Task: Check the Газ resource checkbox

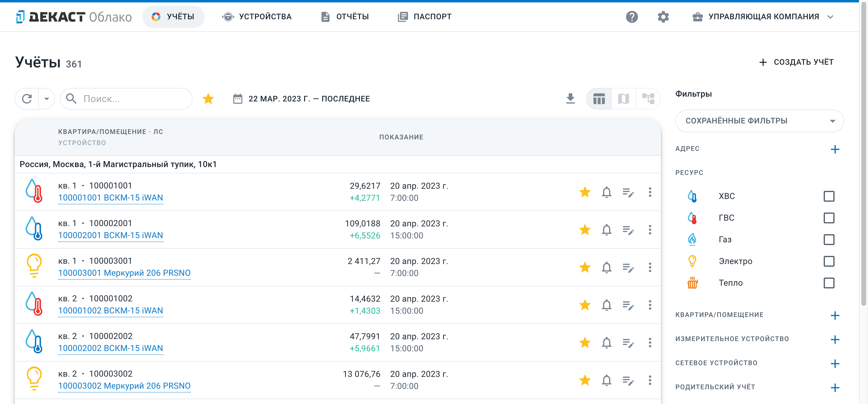Action: point(829,239)
